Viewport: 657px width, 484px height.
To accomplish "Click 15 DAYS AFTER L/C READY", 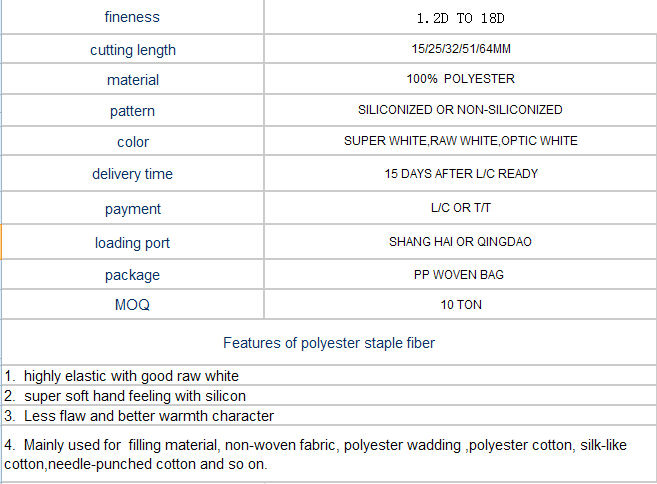I will 461,173.
